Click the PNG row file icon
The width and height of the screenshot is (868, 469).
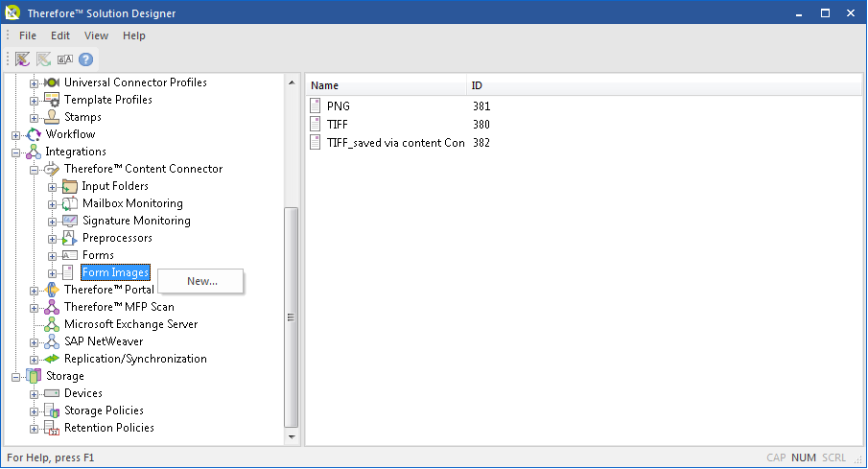click(x=315, y=106)
